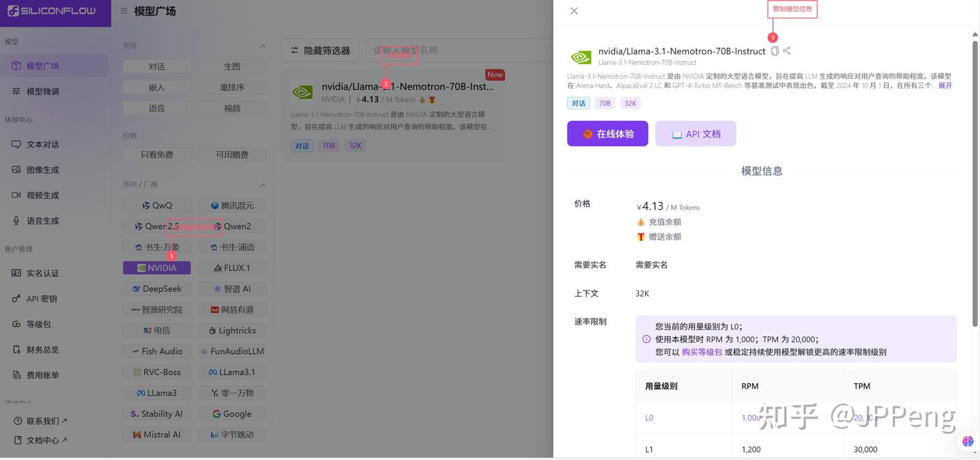Viewport: 980px width, 460px height.
Task: Filter by 网易有道 vendor
Action: (232, 310)
